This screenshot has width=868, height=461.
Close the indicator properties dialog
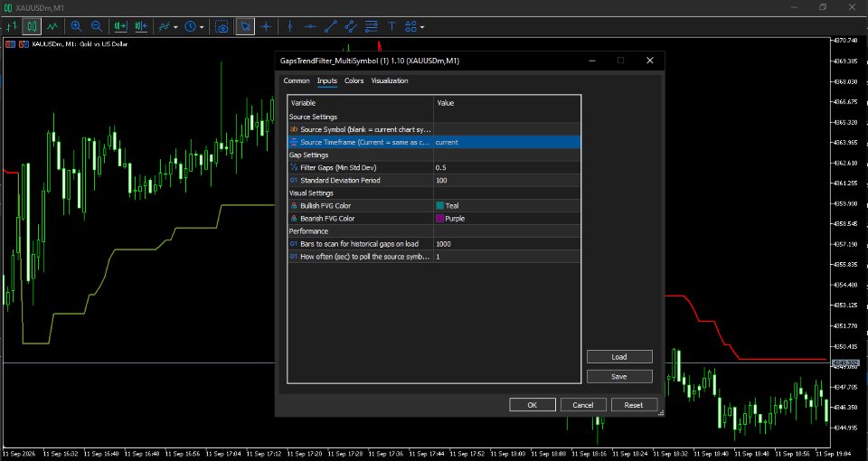(x=650, y=61)
